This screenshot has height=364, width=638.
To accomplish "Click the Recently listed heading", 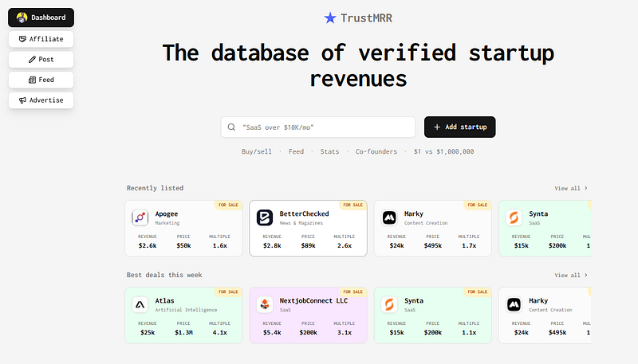I will coord(155,188).
